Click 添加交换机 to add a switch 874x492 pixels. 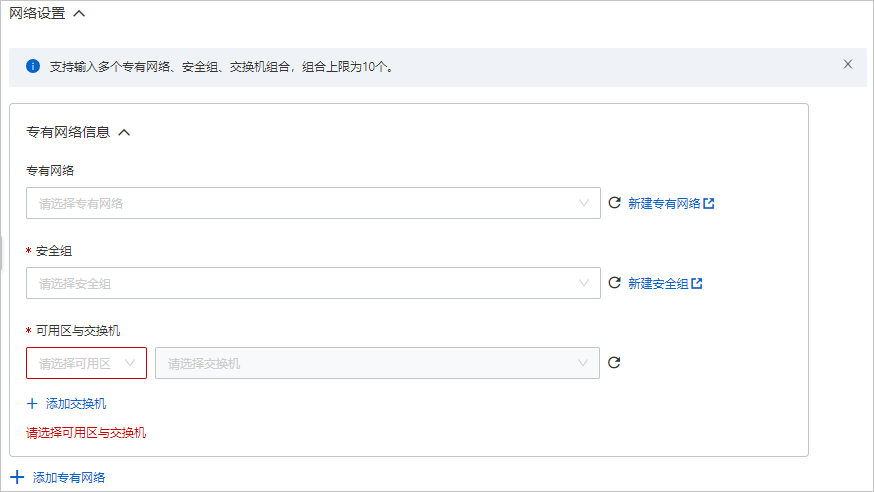76,404
